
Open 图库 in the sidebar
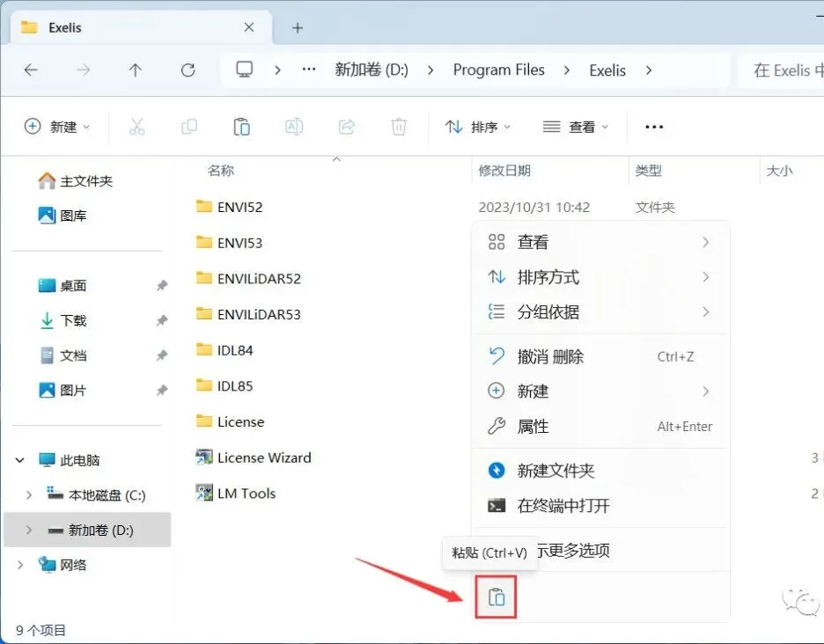click(x=63, y=216)
